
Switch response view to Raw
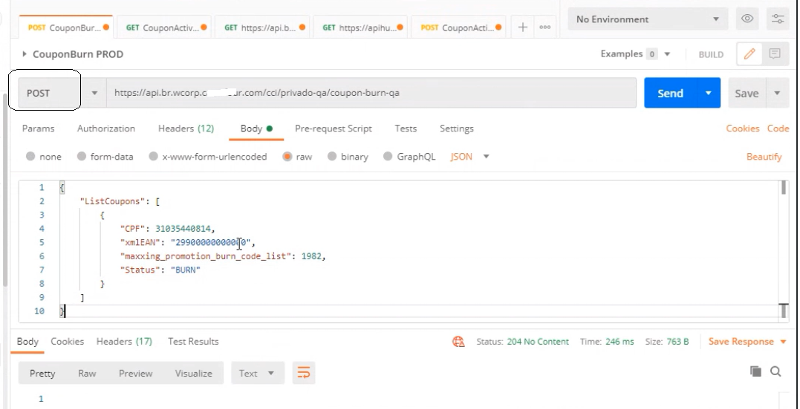coord(87,373)
